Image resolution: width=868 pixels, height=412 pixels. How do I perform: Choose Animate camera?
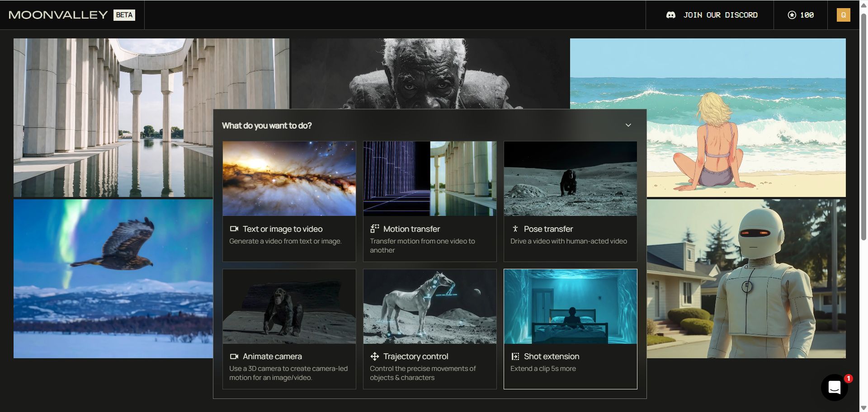(289, 329)
